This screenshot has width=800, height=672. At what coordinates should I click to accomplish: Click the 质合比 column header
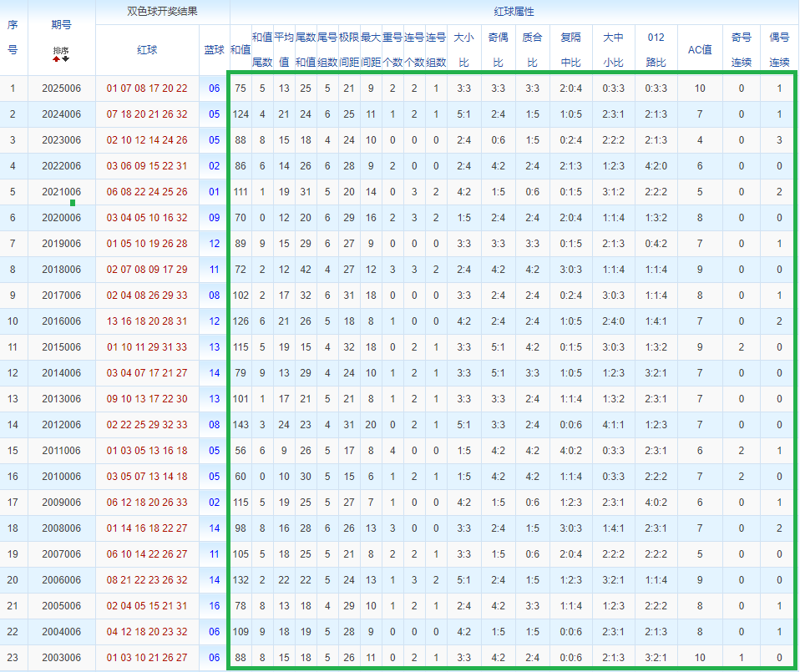pyautogui.click(x=532, y=50)
